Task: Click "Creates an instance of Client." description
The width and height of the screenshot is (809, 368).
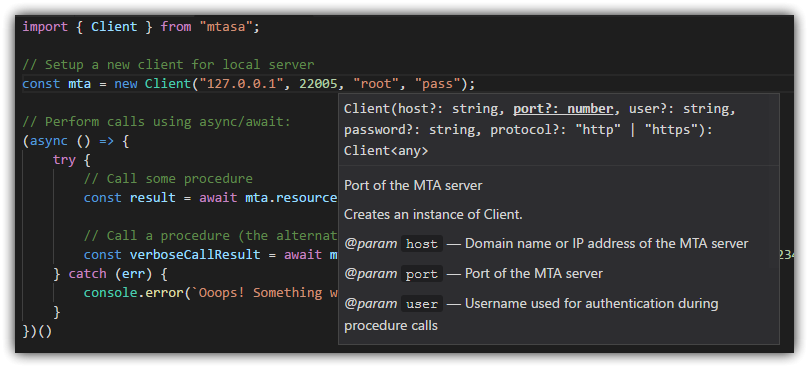Action: (433, 215)
